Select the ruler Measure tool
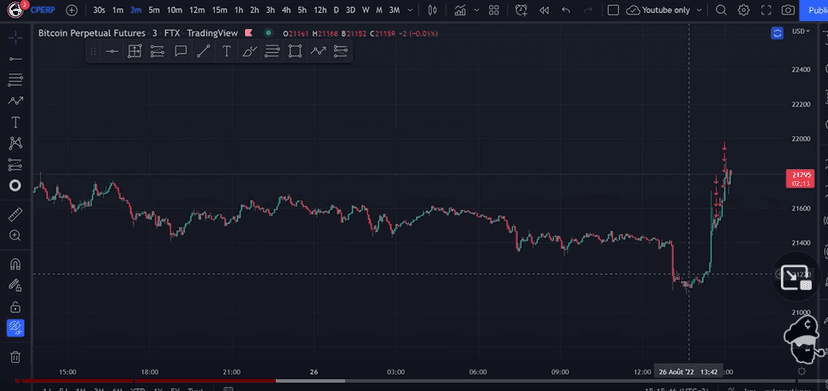This screenshot has width=828, height=391. point(15,215)
